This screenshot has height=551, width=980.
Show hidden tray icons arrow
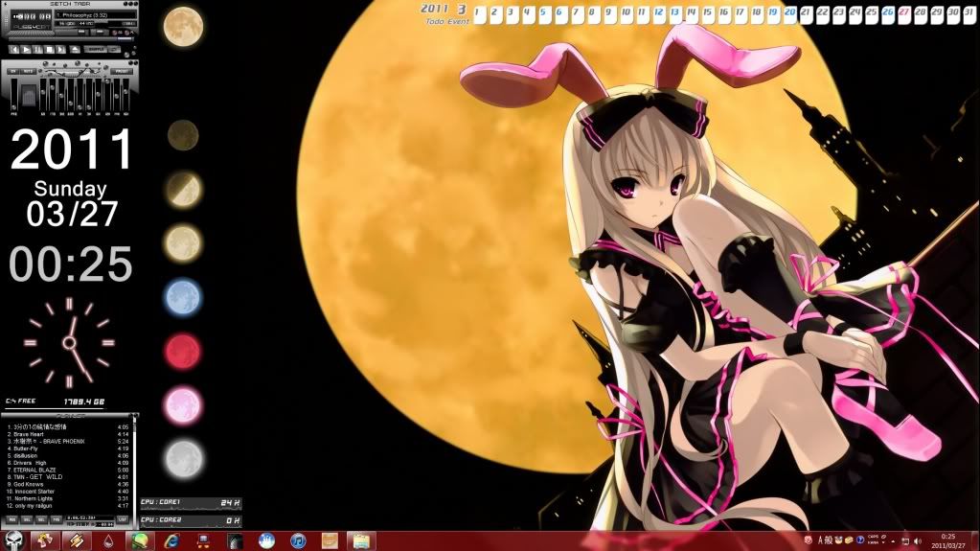pyautogui.click(x=893, y=541)
